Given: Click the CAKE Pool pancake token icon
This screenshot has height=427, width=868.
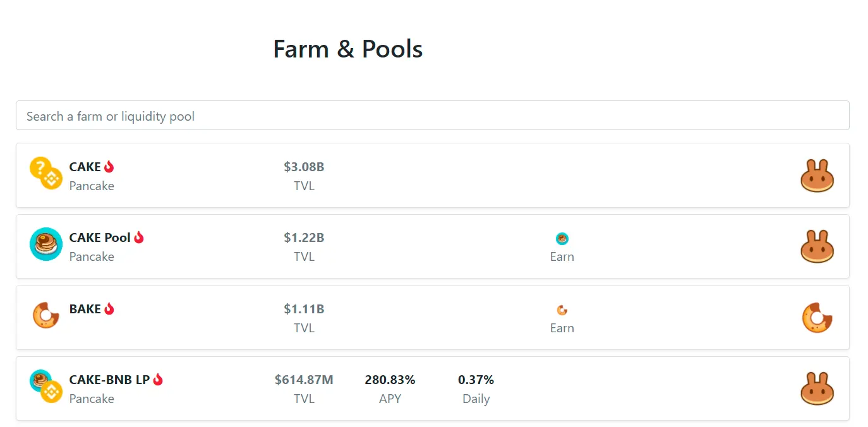Looking at the screenshot, I should (45, 244).
